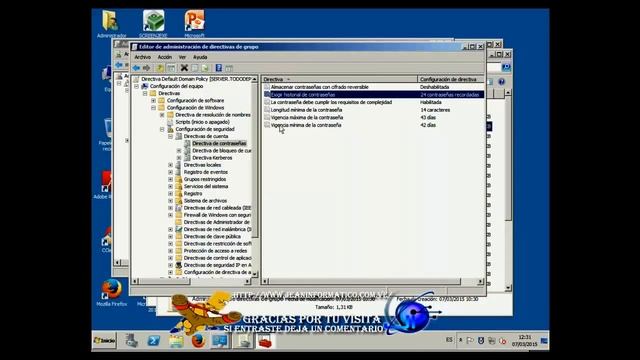Open the Ayuda menu
Screen dimensions: 640x360
click(200, 57)
